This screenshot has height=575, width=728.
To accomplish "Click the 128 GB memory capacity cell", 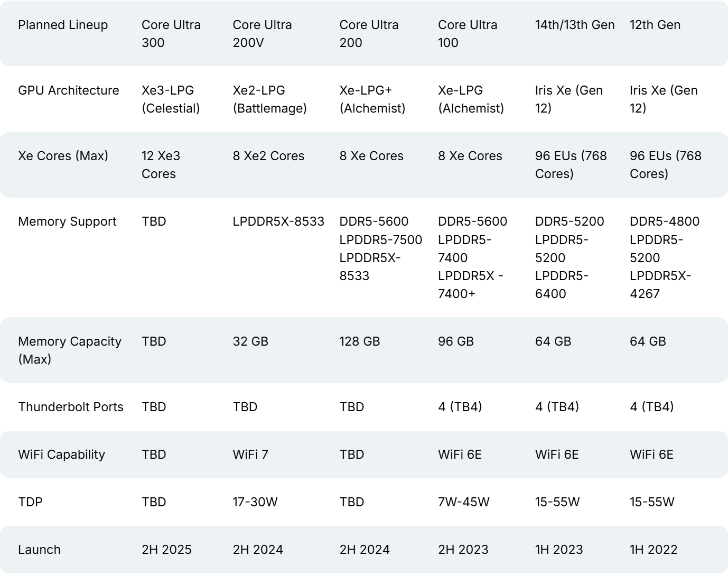I will [x=359, y=341].
